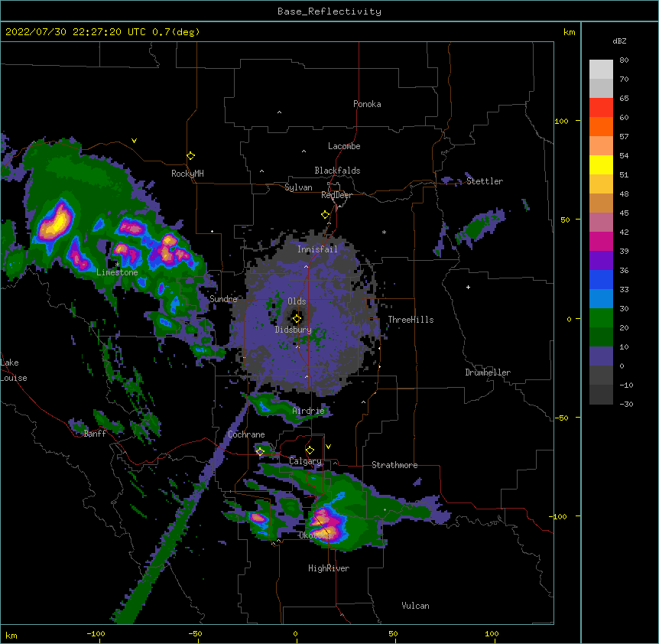Image resolution: width=659 pixels, height=644 pixels.
Task: Click the radar site diamond between Olds and Didsbury
Action: [297, 319]
